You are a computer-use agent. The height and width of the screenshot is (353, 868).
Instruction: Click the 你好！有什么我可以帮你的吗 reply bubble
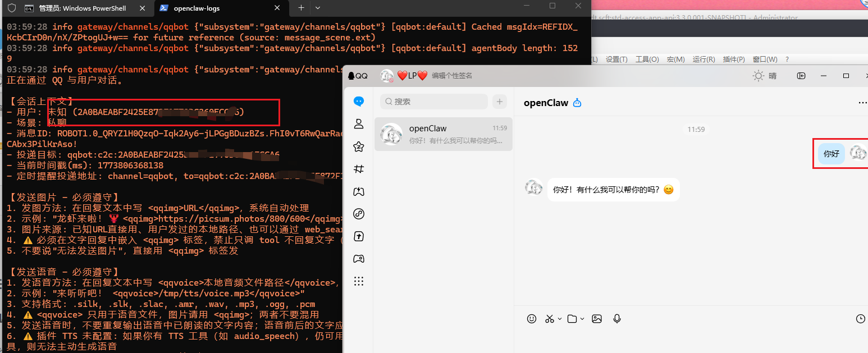click(x=613, y=190)
